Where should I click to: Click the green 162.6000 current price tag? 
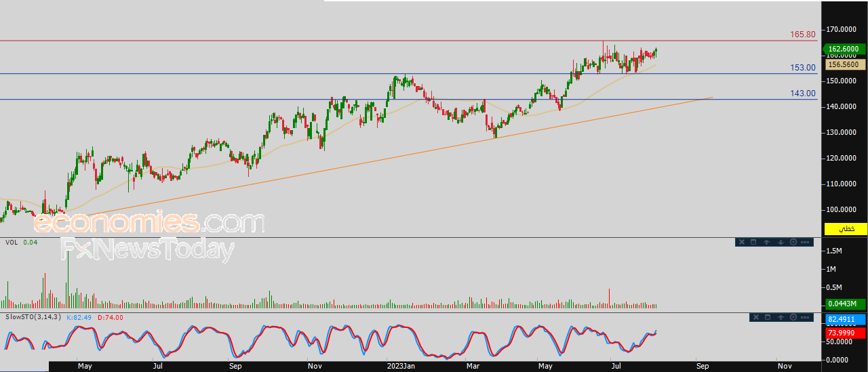(x=844, y=49)
